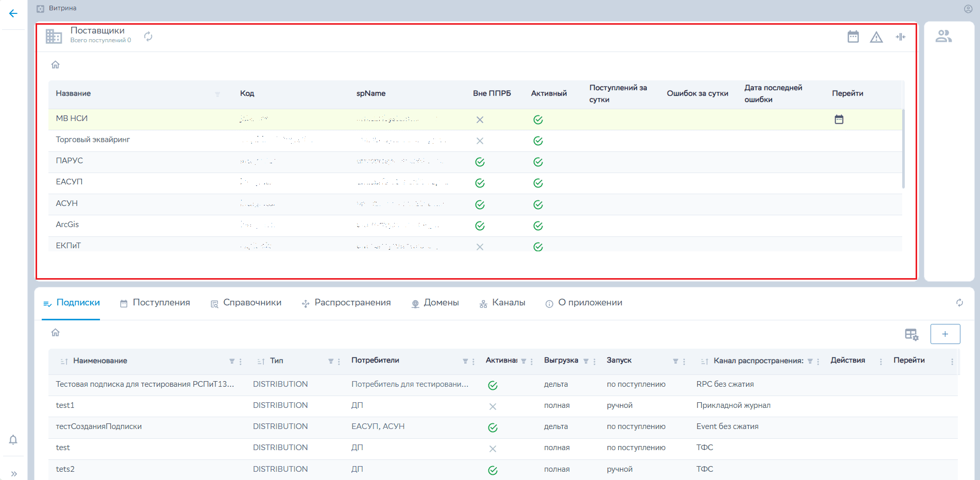This screenshot has height=480, width=980.
Task: Toggle Вне ППРБ status for ПАРУС
Action: (480, 162)
